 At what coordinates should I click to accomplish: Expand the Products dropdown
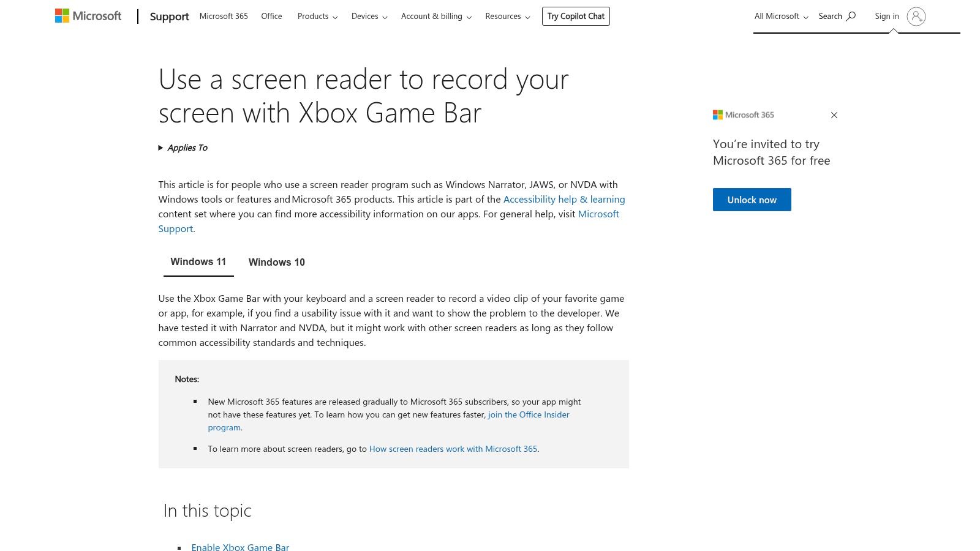[317, 17]
